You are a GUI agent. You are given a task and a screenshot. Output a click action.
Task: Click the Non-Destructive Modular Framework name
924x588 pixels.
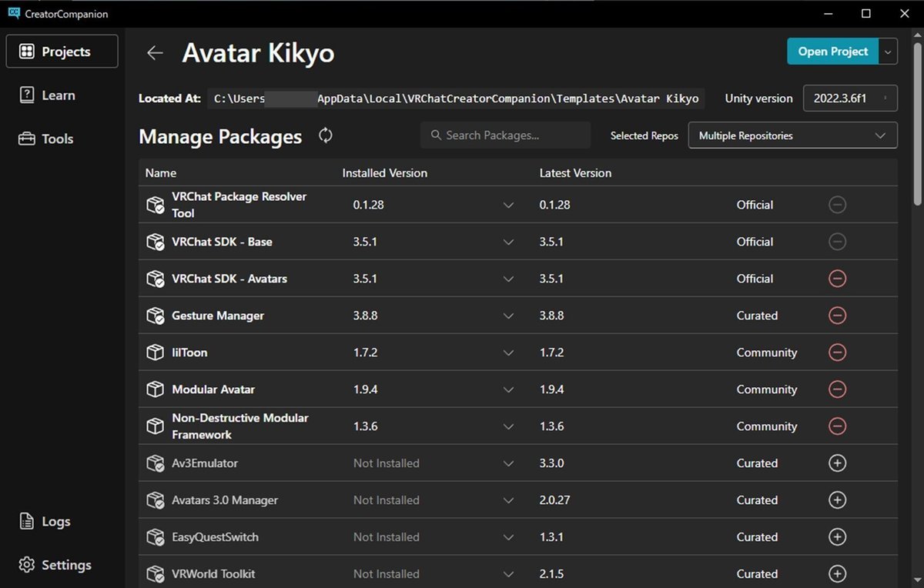point(240,426)
